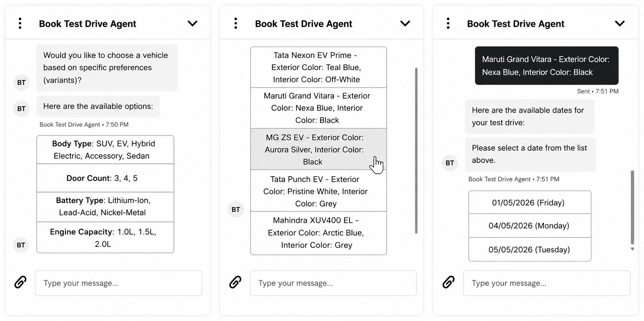Select the Battery Type option
This screenshot has width=644, height=321.
pyautogui.click(x=105, y=207)
